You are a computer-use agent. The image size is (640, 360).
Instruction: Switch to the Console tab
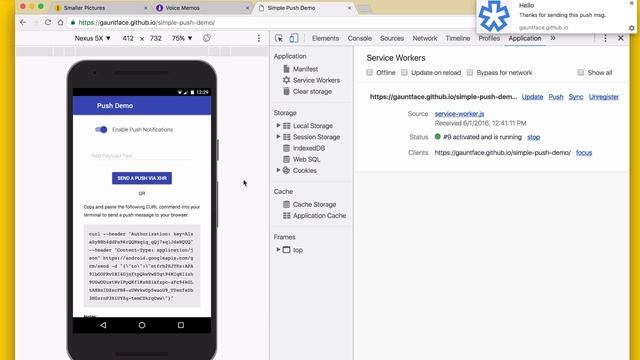click(x=360, y=38)
